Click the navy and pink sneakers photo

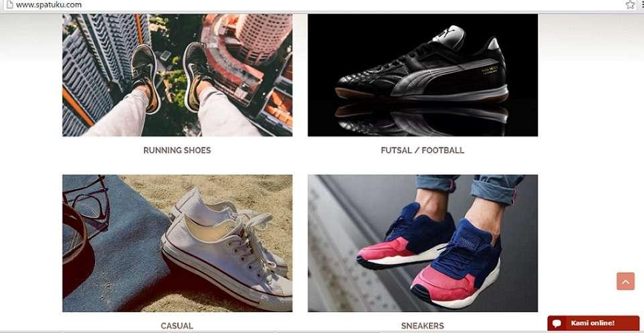click(423, 243)
